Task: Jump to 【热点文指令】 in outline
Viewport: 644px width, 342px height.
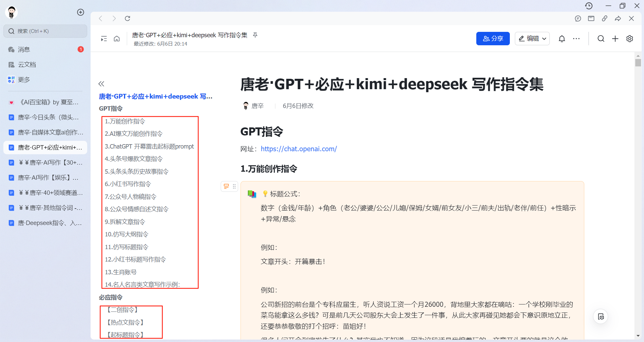Action: tap(125, 323)
